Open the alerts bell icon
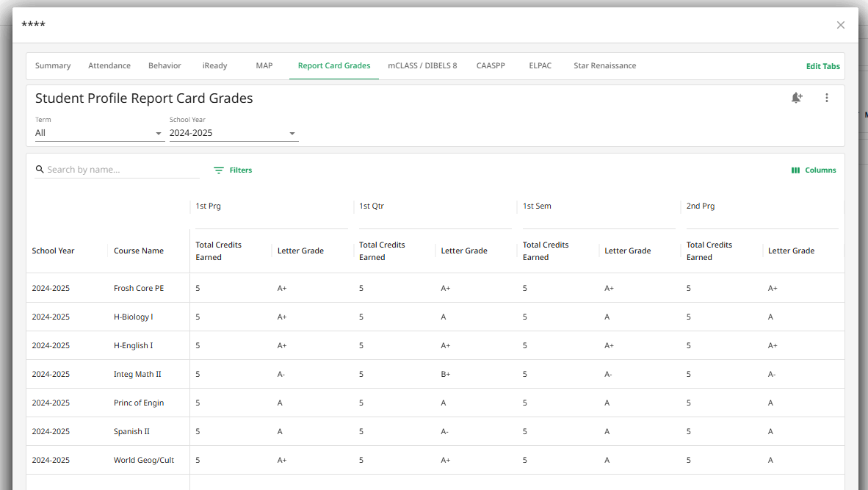Screen dimensions: 868x490 (797, 97)
